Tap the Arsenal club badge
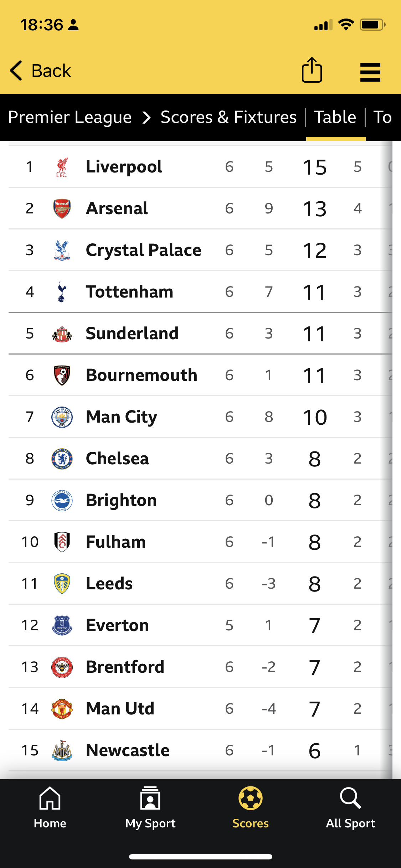The height and width of the screenshot is (868, 401). tap(62, 208)
